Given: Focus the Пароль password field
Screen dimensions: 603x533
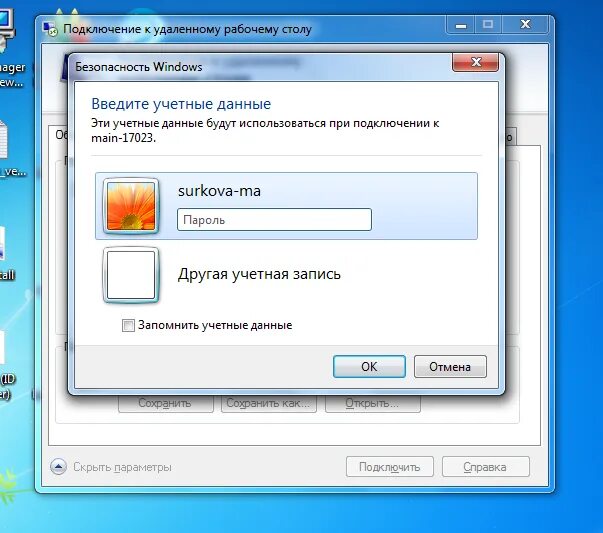Looking at the screenshot, I should [275, 220].
